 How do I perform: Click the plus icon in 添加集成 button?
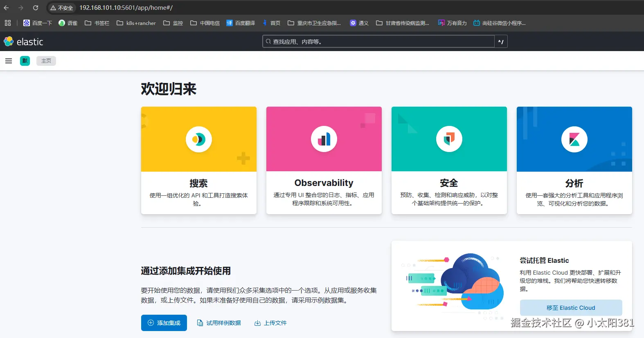(151, 323)
